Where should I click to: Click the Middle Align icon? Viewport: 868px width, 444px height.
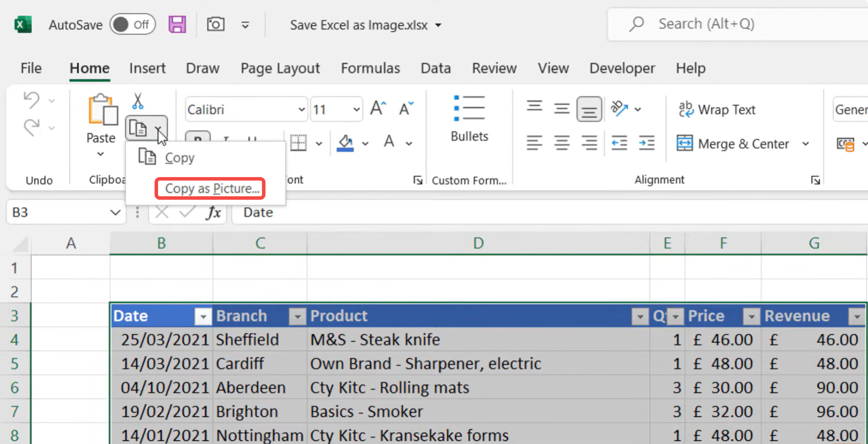coord(562,108)
